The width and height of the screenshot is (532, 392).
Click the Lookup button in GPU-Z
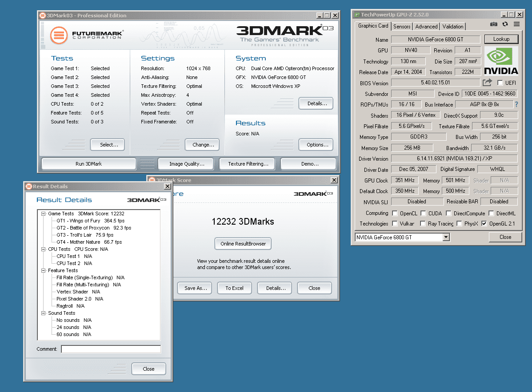pyautogui.click(x=501, y=39)
